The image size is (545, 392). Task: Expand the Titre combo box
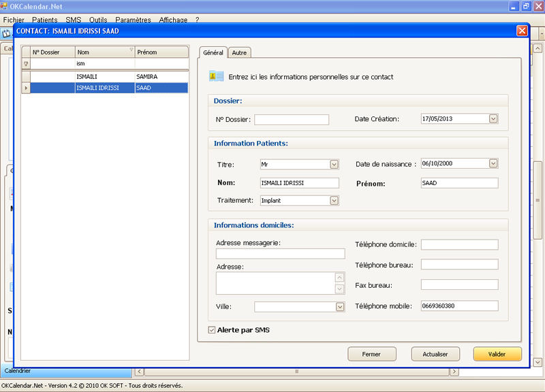click(x=334, y=164)
